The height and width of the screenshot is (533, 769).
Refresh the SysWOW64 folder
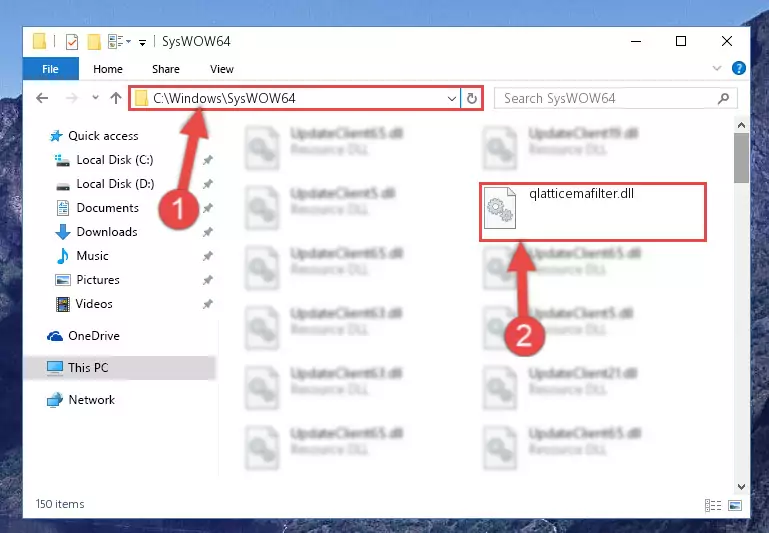[x=472, y=99]
